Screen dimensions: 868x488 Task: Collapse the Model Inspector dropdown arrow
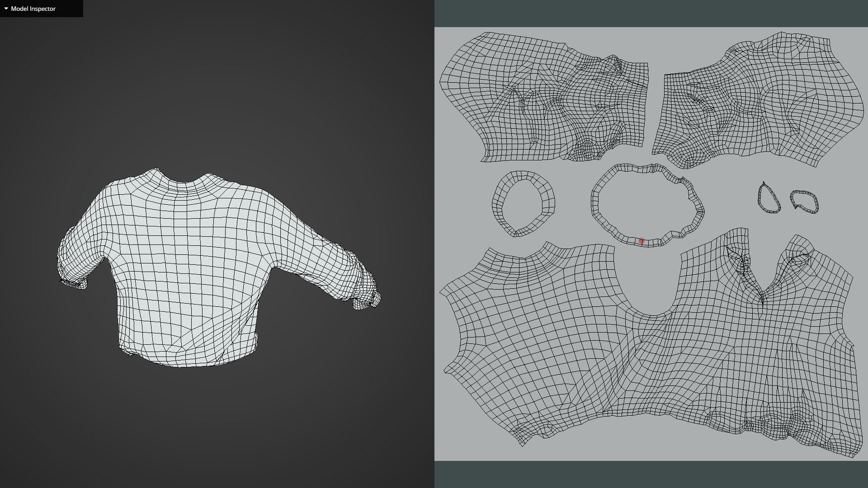(6, 9)
